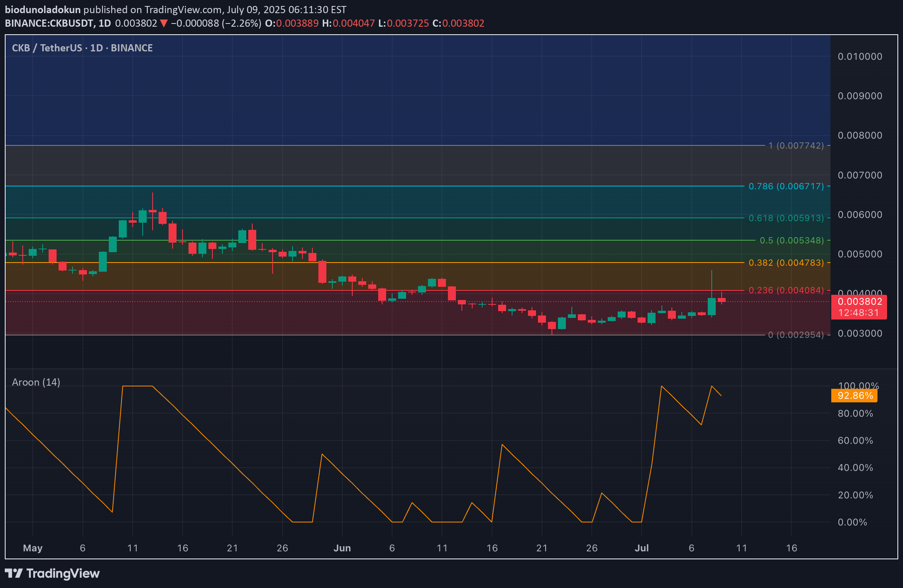
Task: Click the open price O:0.003889
Action: coord(292,24)
